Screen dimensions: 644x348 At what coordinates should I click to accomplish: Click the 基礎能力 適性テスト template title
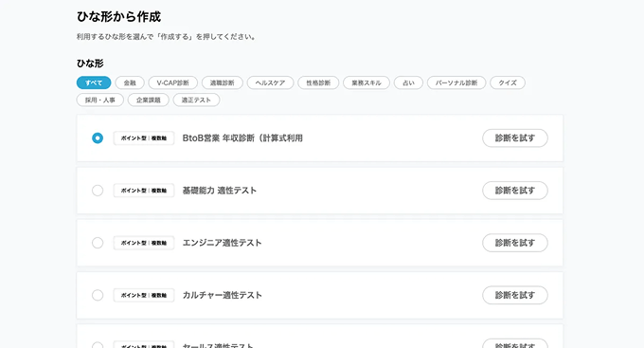coord(220,191)
